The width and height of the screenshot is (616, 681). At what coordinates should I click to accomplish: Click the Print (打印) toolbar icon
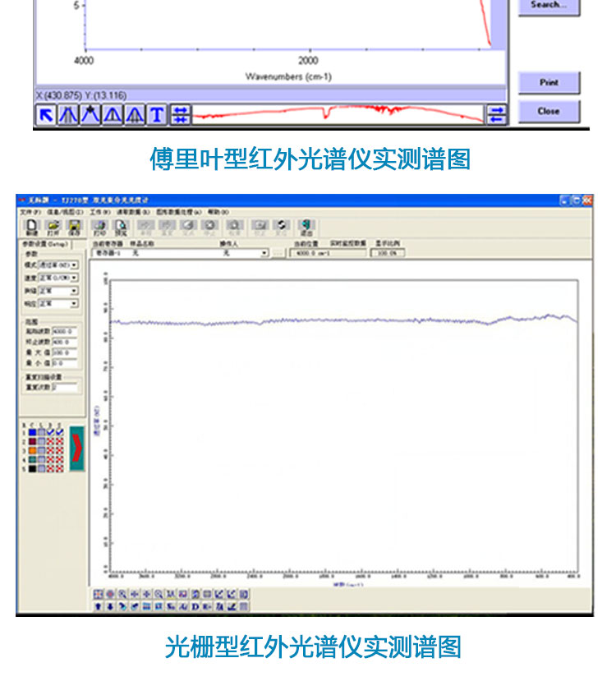coord(100,227)
